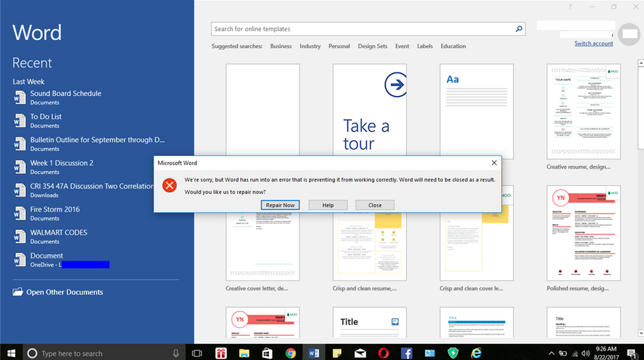Open Task View on taskbar
This screenshot has width=644, height=360.
pos(197,353)
